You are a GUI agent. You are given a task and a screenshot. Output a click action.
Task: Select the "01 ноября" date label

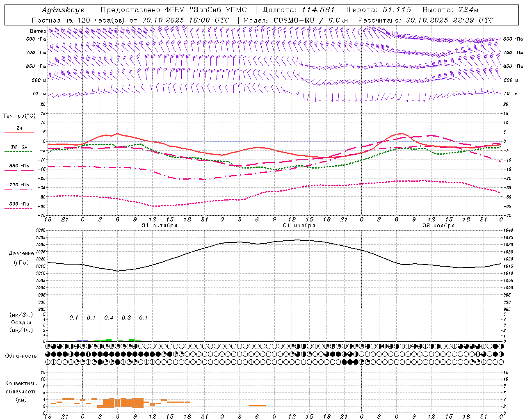click(x=299, y=226)
